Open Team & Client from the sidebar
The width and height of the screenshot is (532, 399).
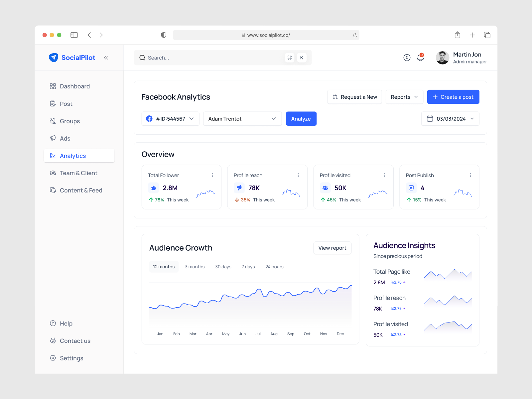78,173
